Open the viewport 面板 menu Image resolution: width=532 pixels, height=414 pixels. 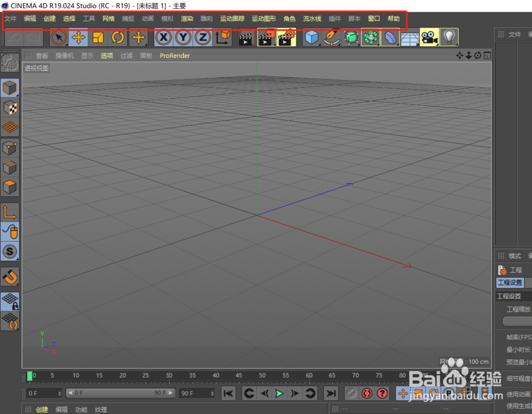(x=146, y=56)
